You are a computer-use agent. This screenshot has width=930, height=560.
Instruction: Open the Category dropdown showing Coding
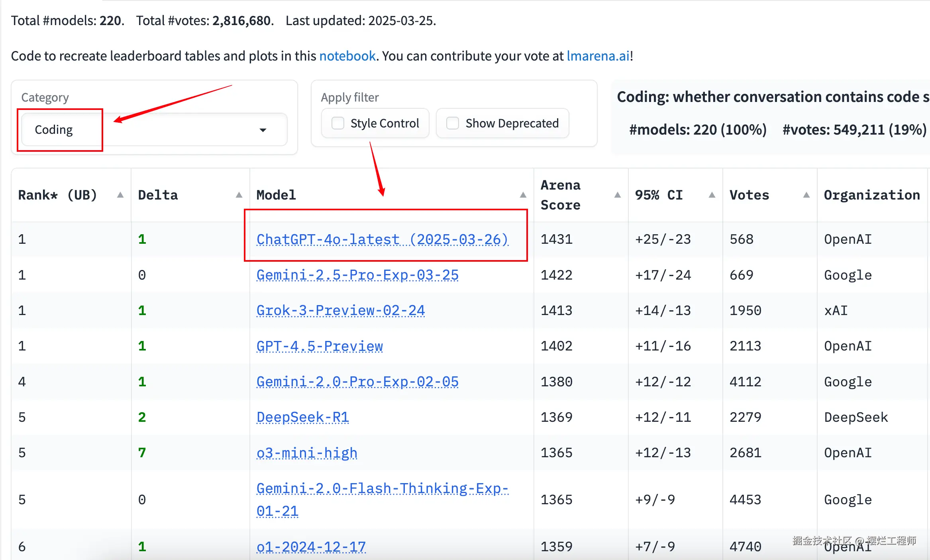coord(154,130)
